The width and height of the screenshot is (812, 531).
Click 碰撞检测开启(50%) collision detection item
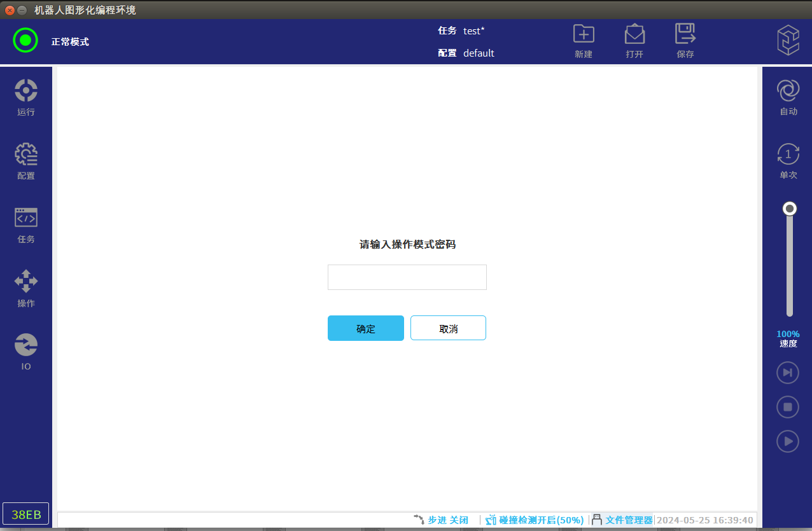click(x=535, y=520)
